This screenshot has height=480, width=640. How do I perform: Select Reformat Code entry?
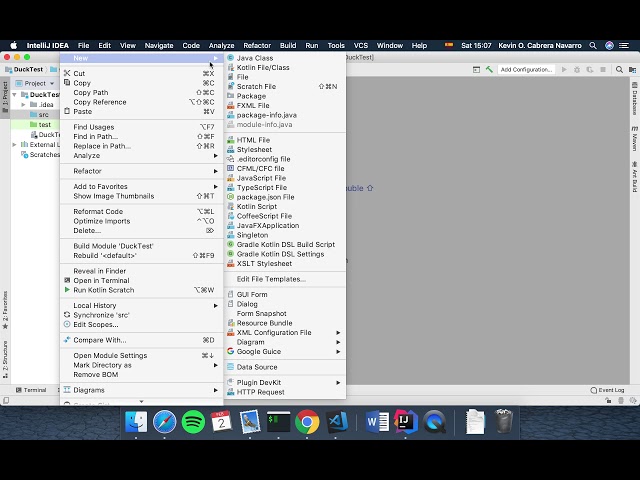pos(141,211)
